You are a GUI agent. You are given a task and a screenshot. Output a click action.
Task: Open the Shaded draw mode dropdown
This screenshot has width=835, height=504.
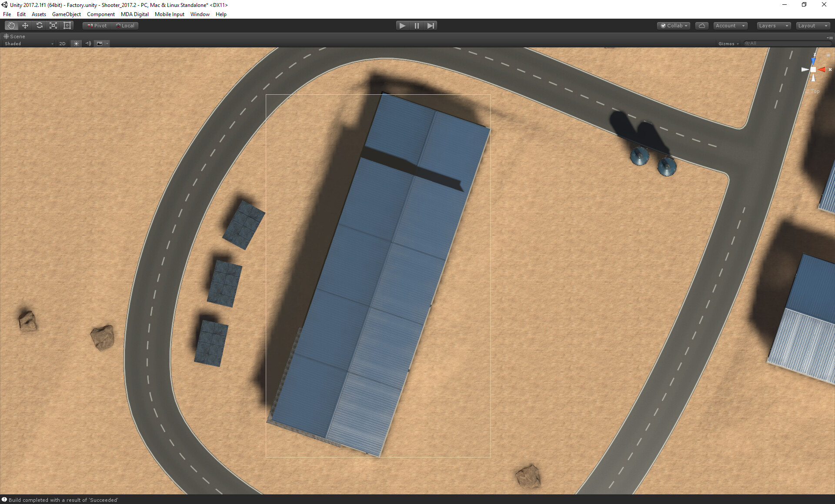tap(29, 43)
